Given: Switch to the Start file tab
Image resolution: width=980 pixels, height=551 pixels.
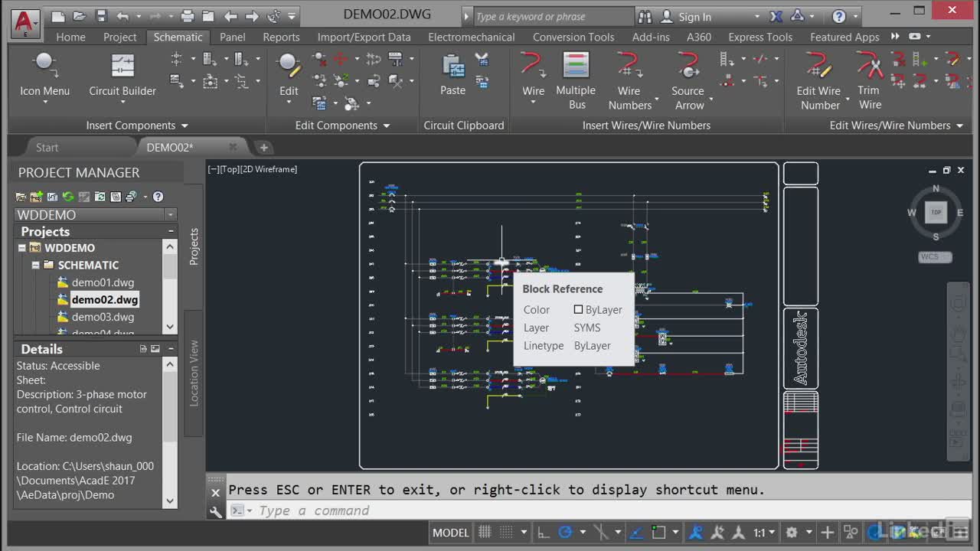Looking at the screenshot, I should [x=47, y=147].
